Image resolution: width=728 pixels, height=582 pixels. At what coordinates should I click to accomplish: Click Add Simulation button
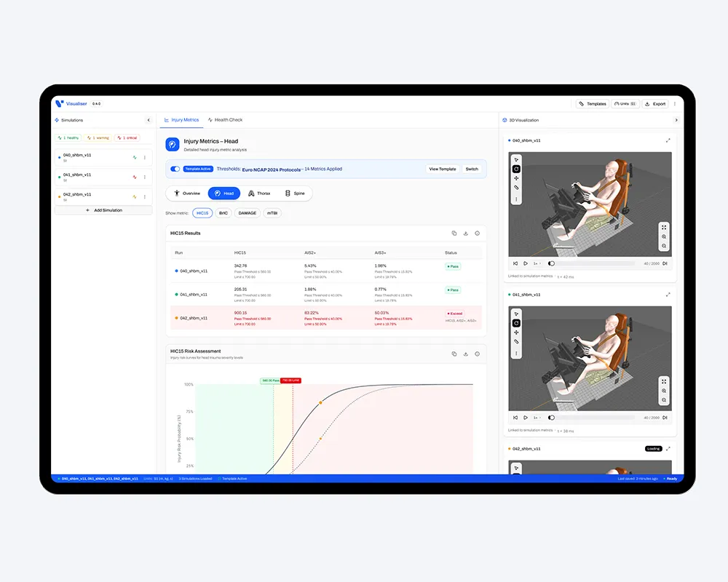tap(104, 210)
